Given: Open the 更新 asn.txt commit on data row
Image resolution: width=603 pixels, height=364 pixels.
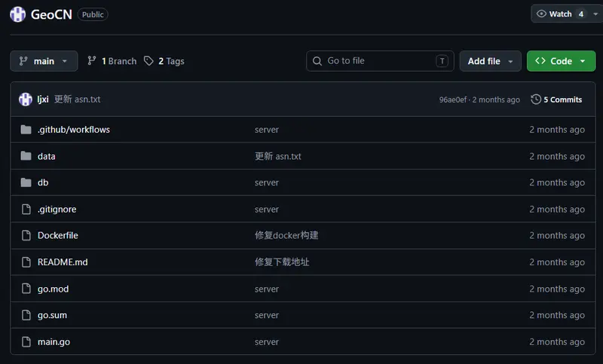Looking at the screenshot, I should coord(277,157).
